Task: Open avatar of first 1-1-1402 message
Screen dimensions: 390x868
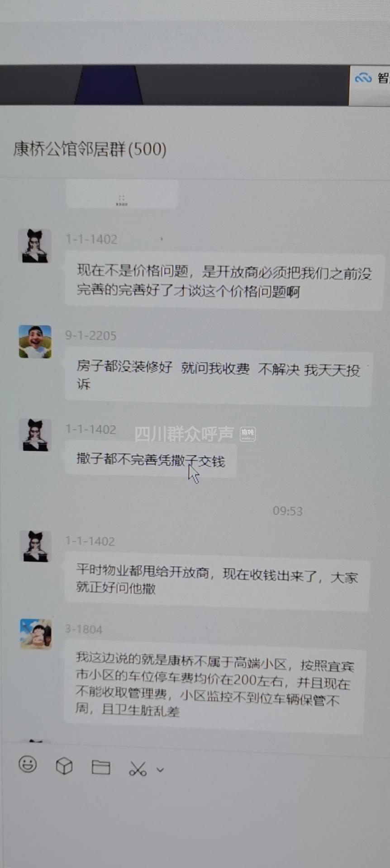Action: click(34, 245)
